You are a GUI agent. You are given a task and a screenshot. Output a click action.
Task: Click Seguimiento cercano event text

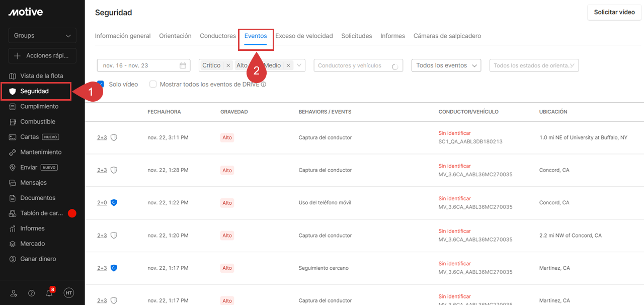click(x=324, y=268)
